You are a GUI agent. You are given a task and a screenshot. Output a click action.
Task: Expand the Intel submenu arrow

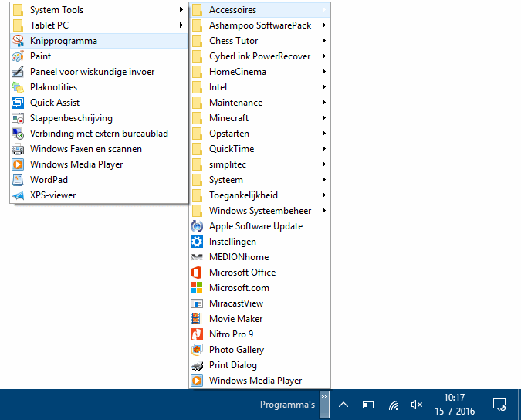pos(324,87)
